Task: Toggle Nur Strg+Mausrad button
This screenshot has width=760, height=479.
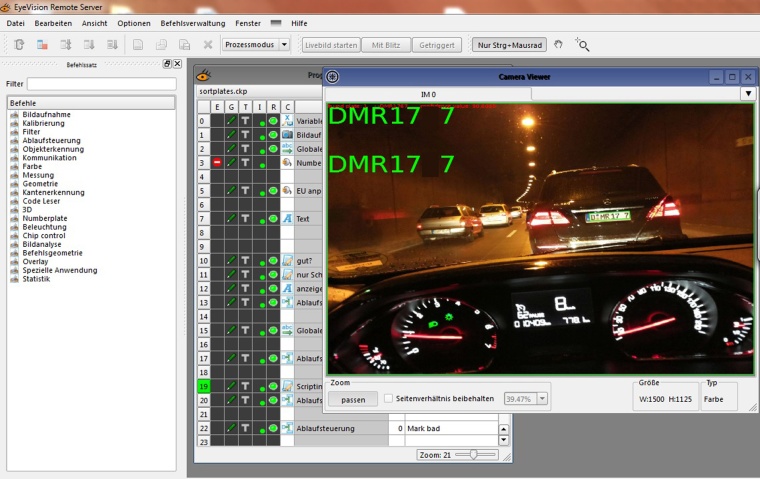Action: (509, 45)
